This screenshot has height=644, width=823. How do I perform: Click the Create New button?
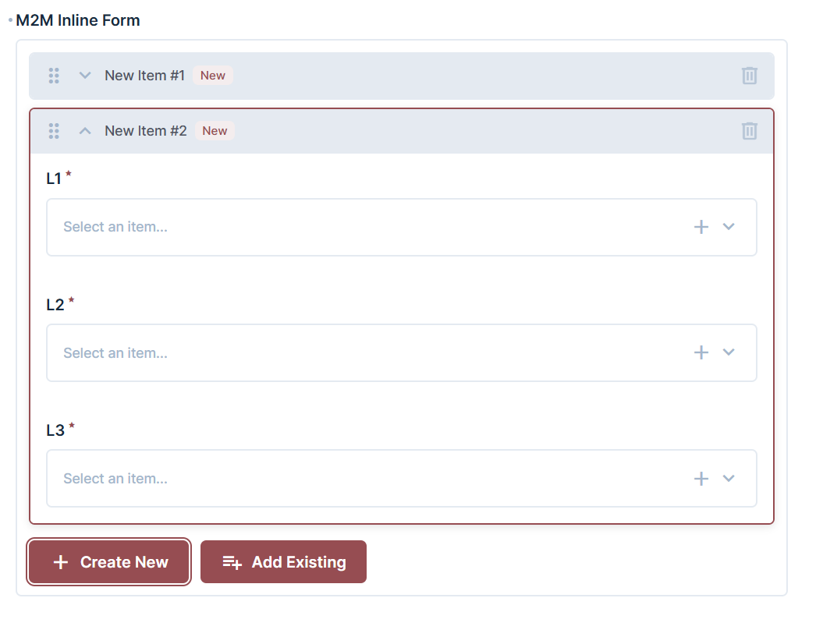click(x=108, y=561)
